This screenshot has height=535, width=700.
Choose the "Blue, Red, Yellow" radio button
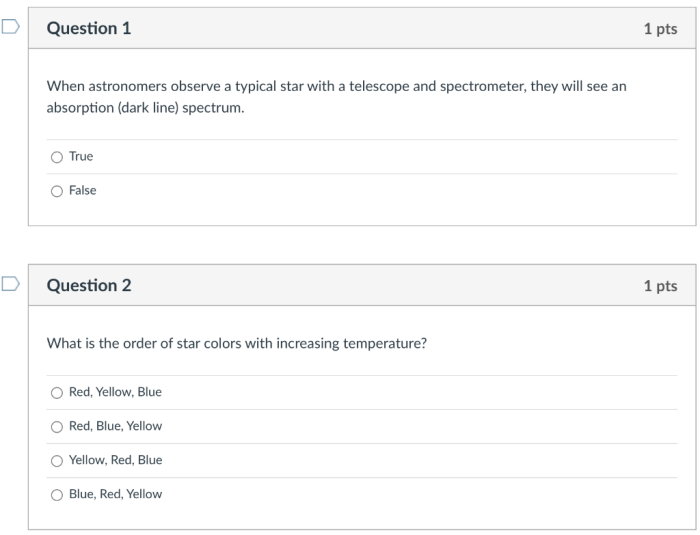coord(57,494)
